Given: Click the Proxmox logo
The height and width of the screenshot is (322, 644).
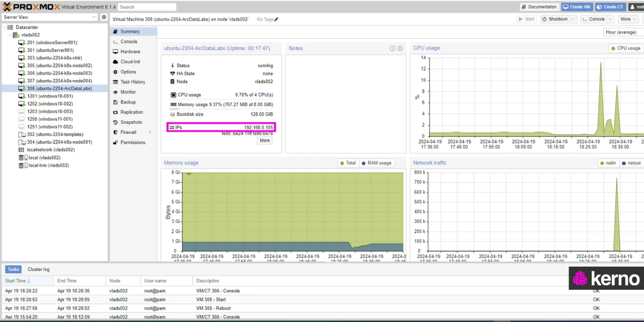Looking at the screenshot, I should (31, 7).
